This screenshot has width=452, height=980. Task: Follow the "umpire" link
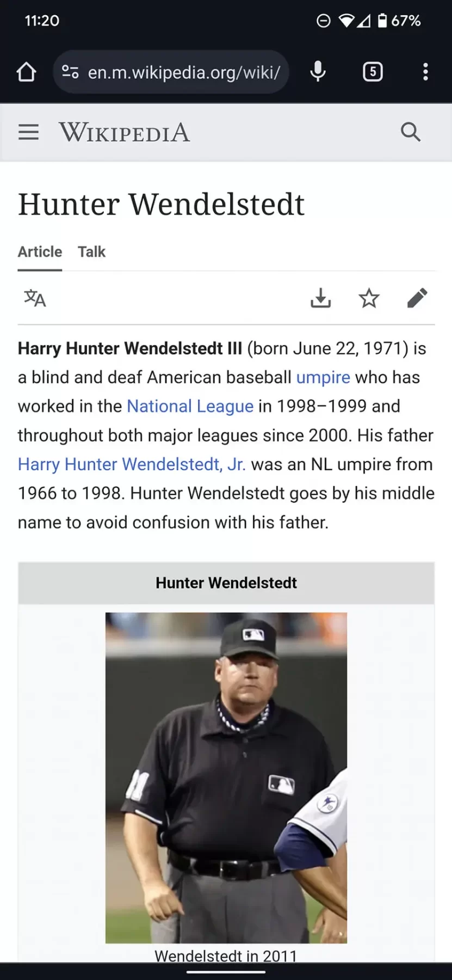[x=323, y=377]
